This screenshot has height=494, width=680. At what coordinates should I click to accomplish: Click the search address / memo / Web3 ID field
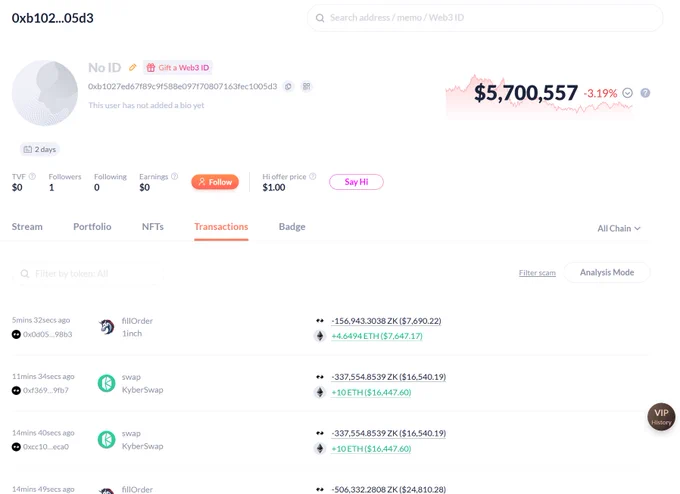click(x=485, y=18)
